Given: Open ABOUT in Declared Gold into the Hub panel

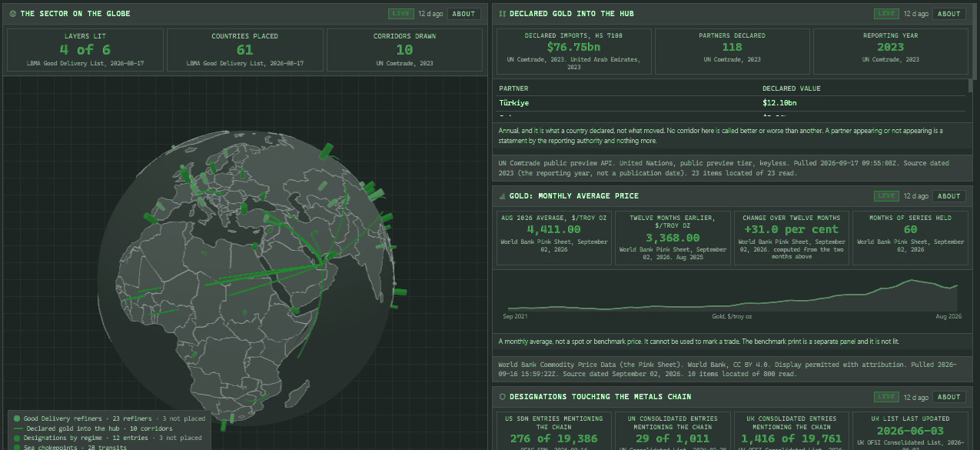Looking at the screenshot, I should [x=949, y=14].
